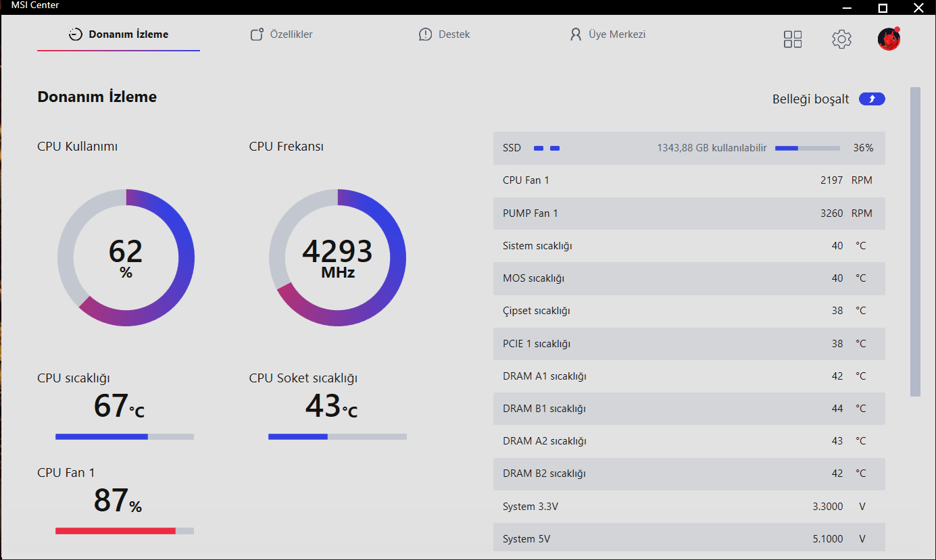Click the "CPU Frekansı" label

(x=287, y=147)
